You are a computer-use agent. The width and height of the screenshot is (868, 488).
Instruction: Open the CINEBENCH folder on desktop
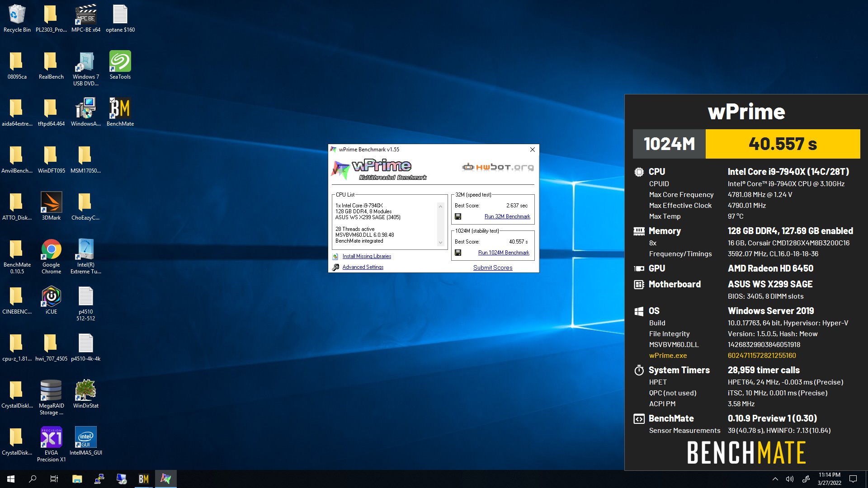pos(17,300)
